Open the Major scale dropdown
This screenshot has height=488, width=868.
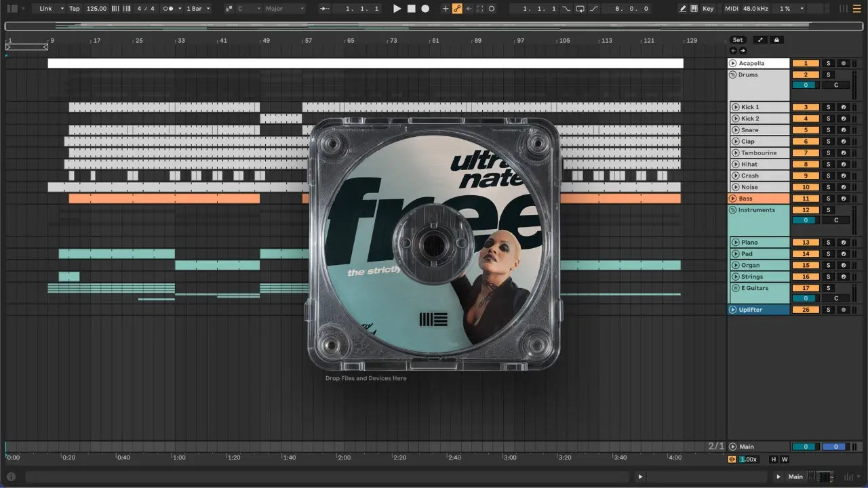[285, 9]
